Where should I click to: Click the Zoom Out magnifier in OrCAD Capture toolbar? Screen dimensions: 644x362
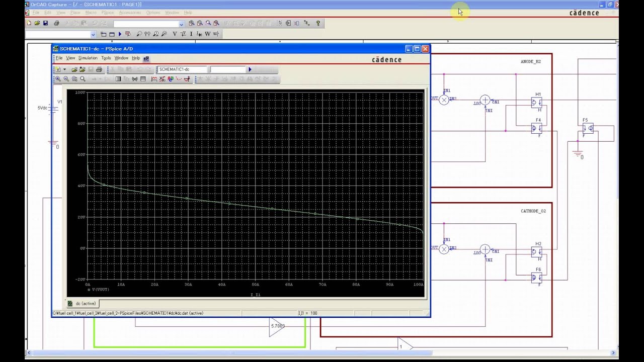(200, 23)
